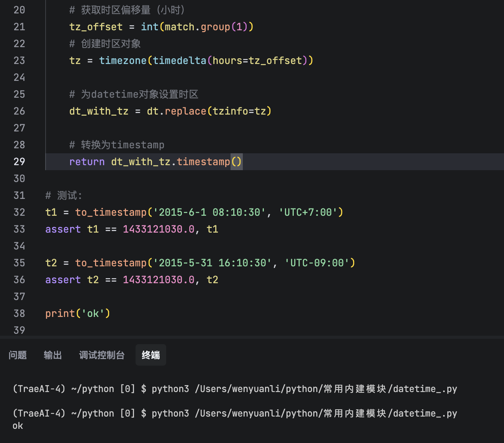Click line number 29 in the gutter

coord(19,161)
